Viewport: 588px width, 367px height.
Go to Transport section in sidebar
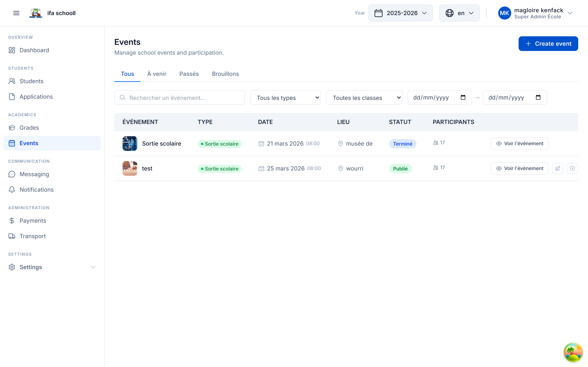coord(32,236)
